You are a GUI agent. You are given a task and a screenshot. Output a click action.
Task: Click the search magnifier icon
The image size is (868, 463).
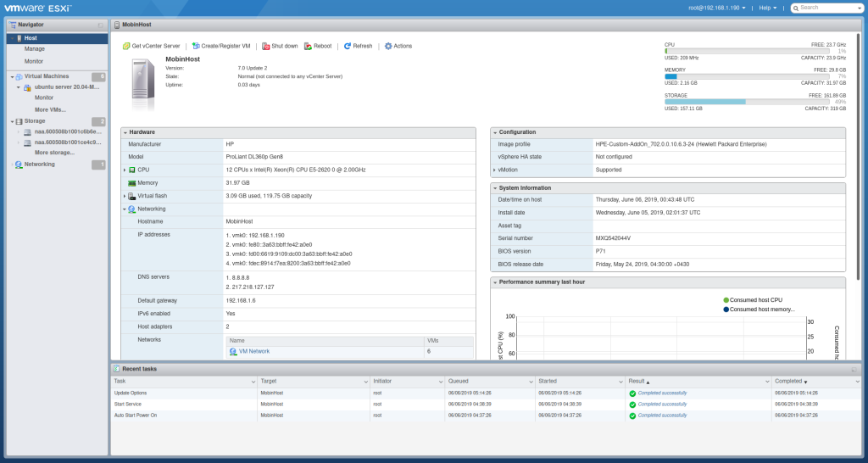pos(795,8)
